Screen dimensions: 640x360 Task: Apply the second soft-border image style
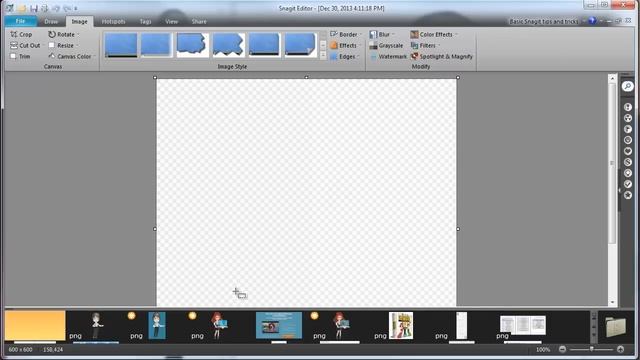tap(157, 45)
